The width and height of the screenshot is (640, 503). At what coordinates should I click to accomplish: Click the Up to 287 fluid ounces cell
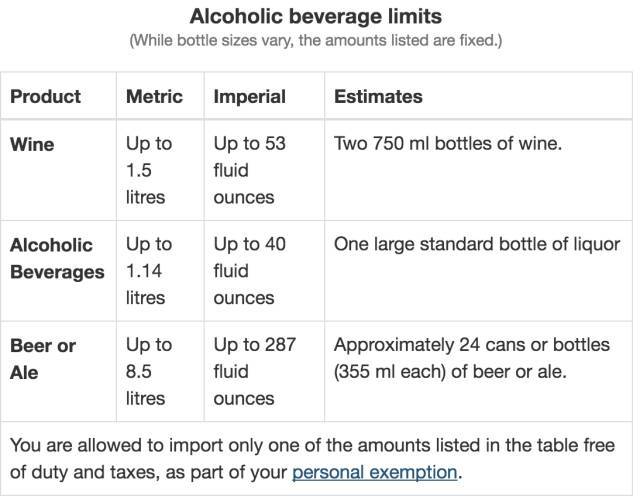coord(255,372)
